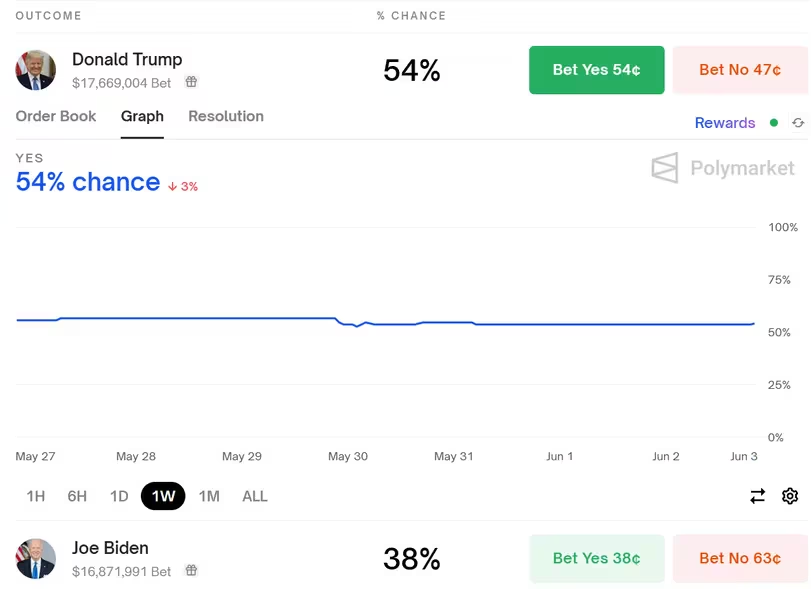Viewport: 811px width, 589px height.
Task: Switch chart to 1M range
Action: pyautogui.click(x=209, y=496)
